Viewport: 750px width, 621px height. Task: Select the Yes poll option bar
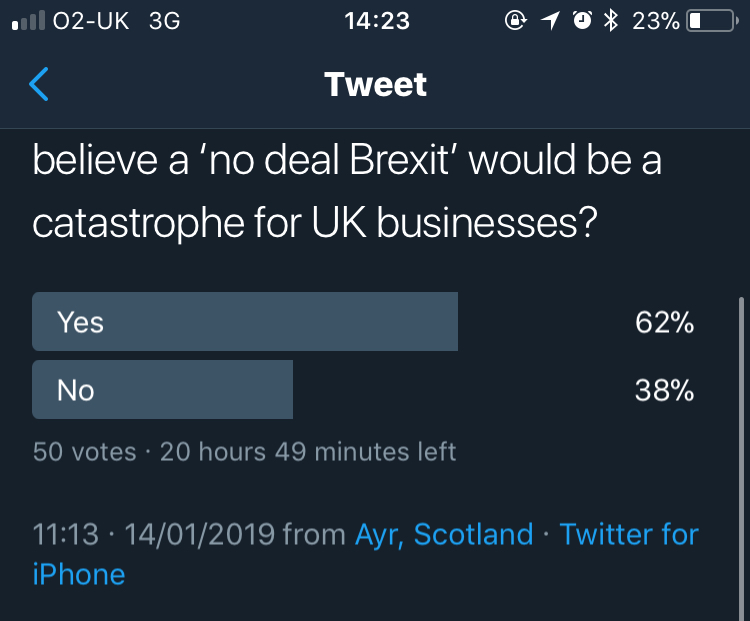[x=245, y=322]
